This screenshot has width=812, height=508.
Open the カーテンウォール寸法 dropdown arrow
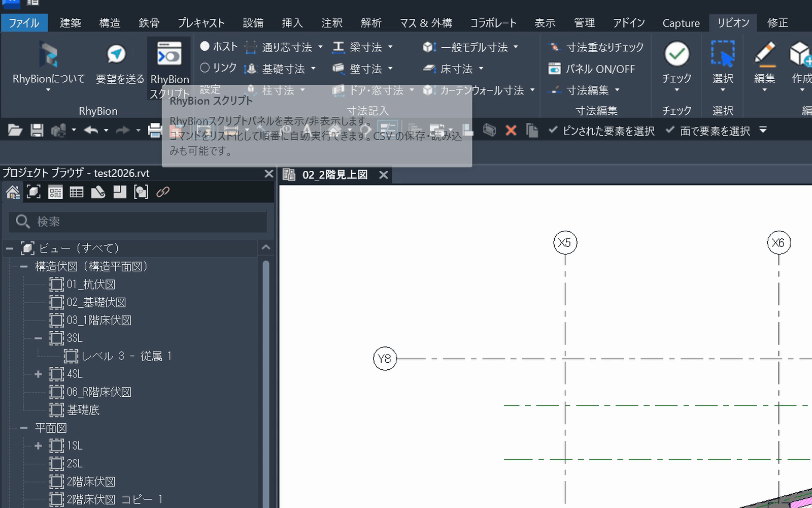532,90
